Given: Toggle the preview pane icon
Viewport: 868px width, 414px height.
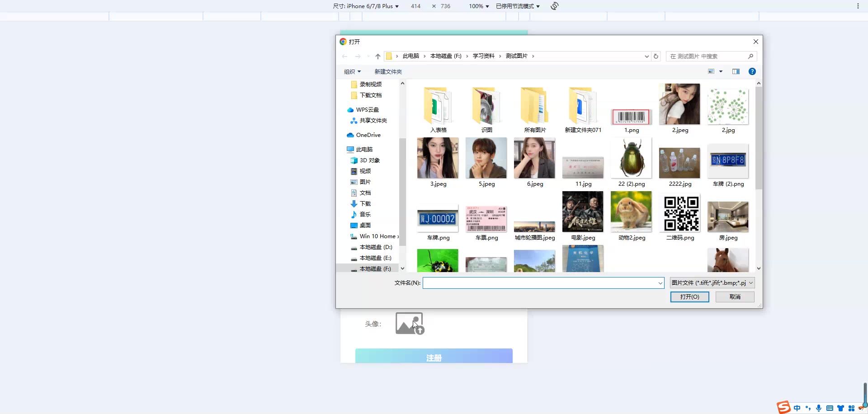Looking at the screenshot, I should [736, 71].
